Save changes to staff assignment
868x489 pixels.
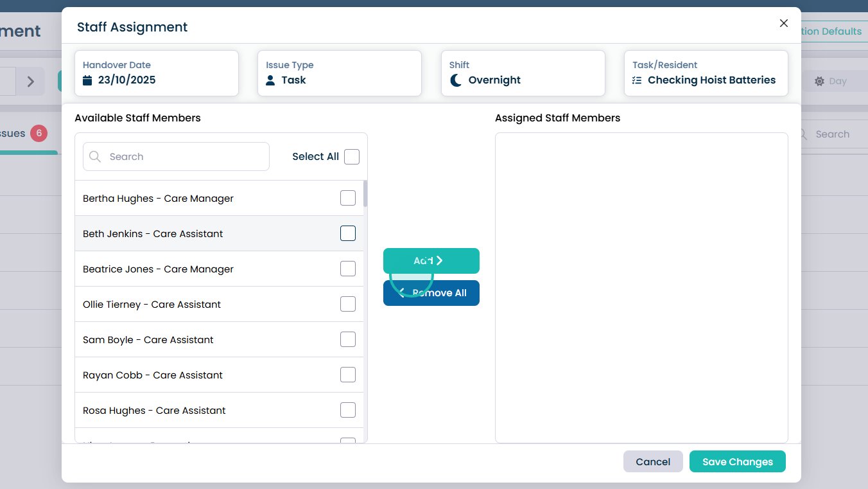[737, 461]
